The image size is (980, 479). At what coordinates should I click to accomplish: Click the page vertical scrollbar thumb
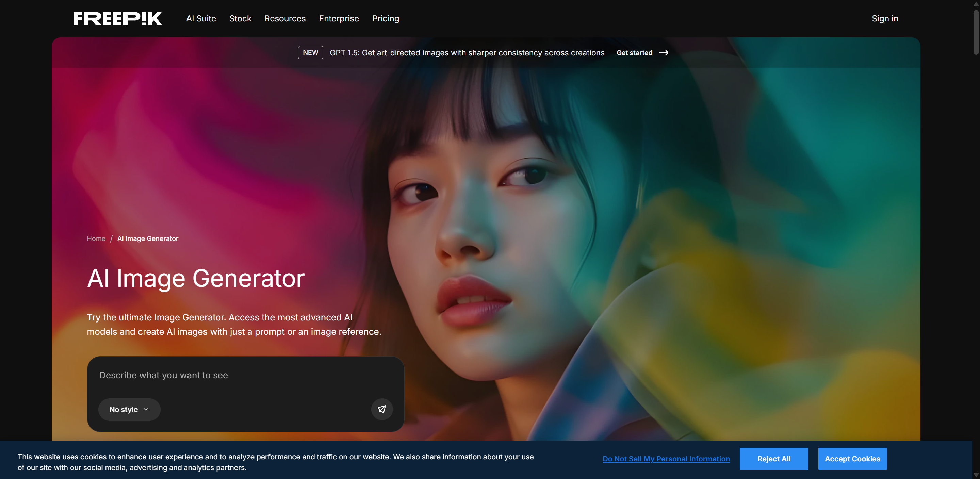(976, 32)
